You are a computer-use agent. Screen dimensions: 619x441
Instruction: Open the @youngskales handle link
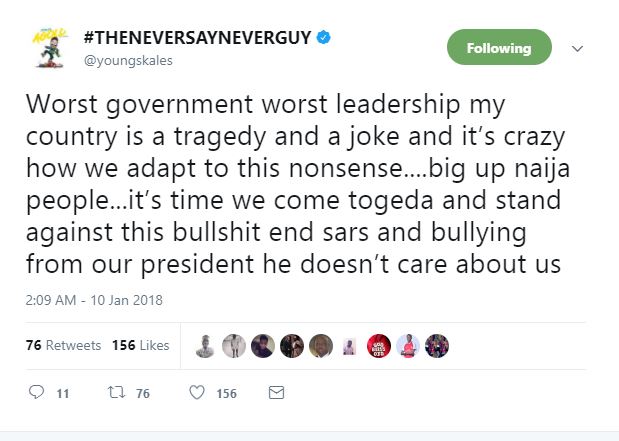point(128,61)
